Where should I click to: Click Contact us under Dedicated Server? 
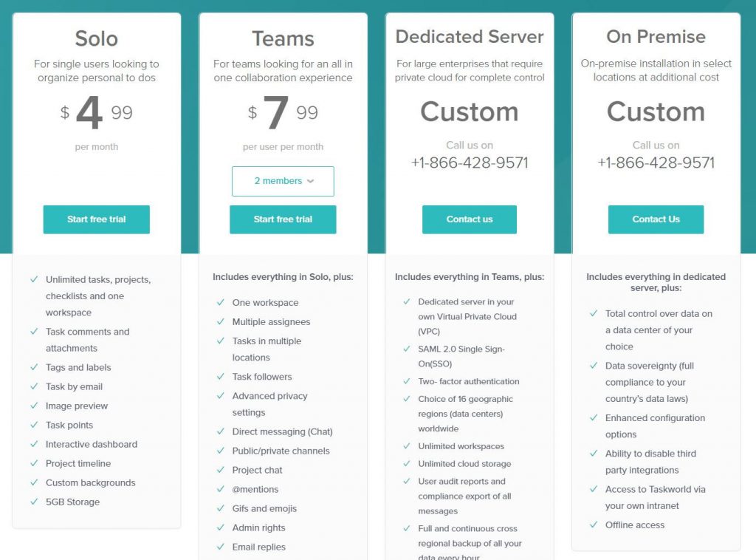[470, 219]
